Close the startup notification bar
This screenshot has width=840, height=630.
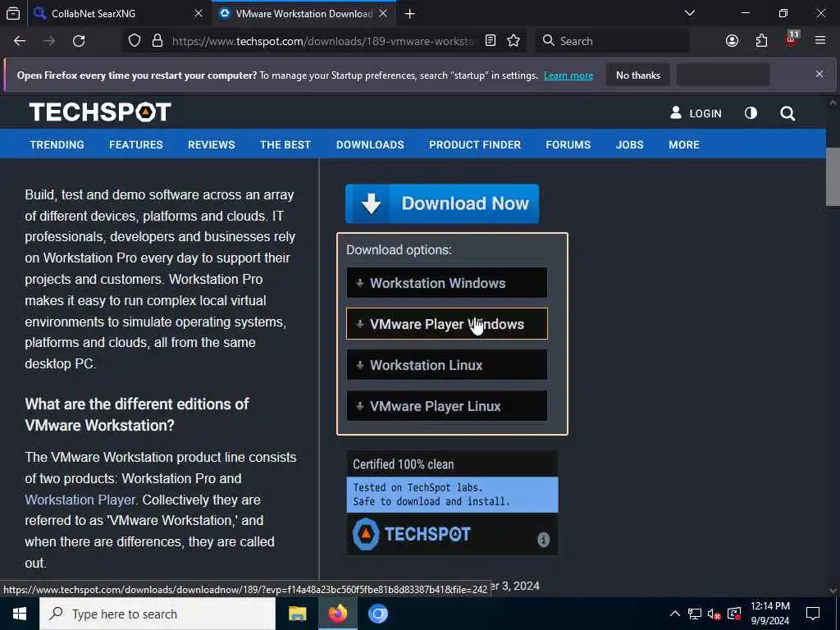point(819,74)
